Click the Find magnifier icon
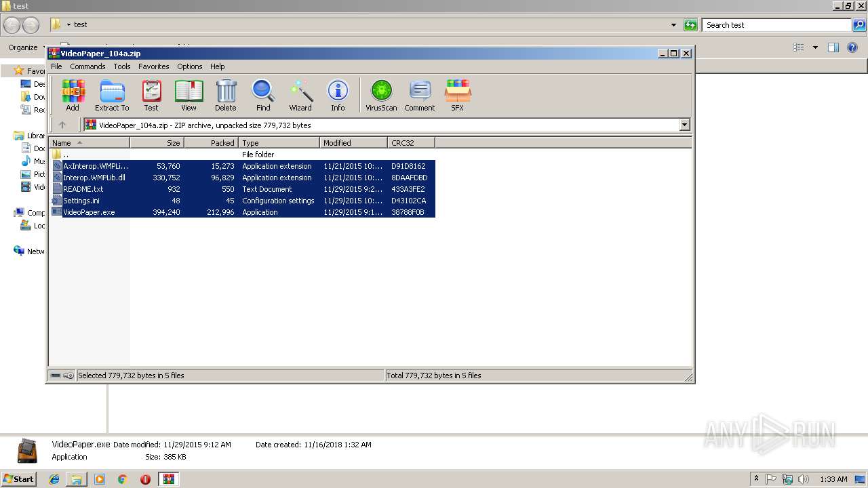This screenshot has height=488, width=868. pos(263,95)
